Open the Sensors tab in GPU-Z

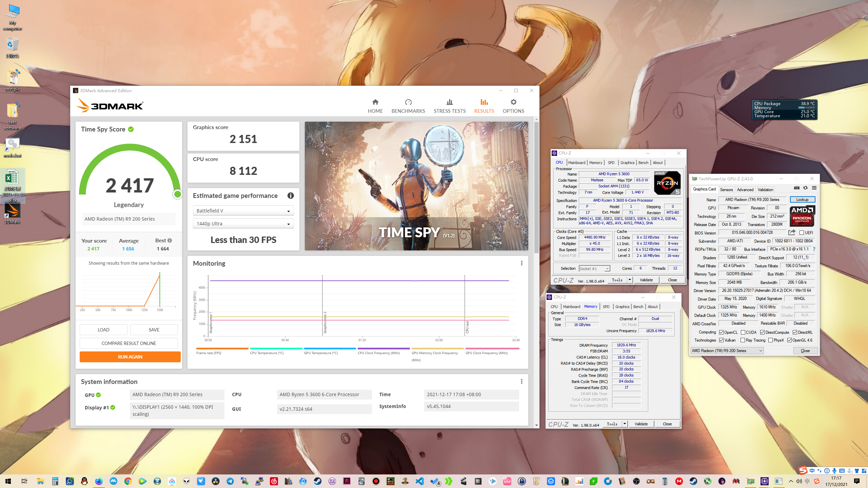726,190
